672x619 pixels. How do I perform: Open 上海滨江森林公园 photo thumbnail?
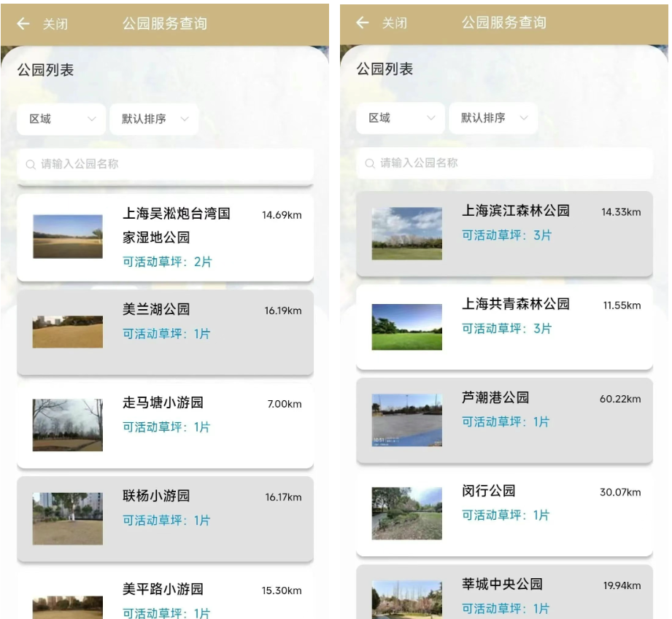pos(406,234)
